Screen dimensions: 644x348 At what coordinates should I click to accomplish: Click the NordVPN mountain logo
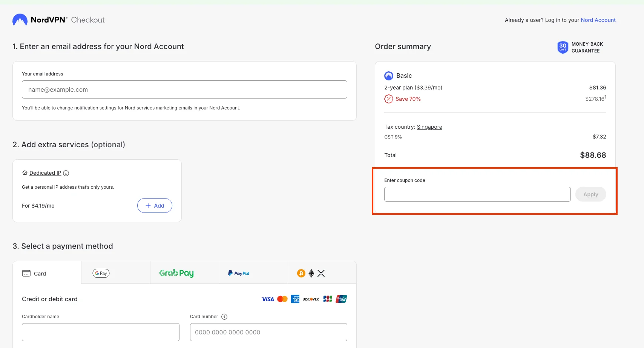pos(20,20)
